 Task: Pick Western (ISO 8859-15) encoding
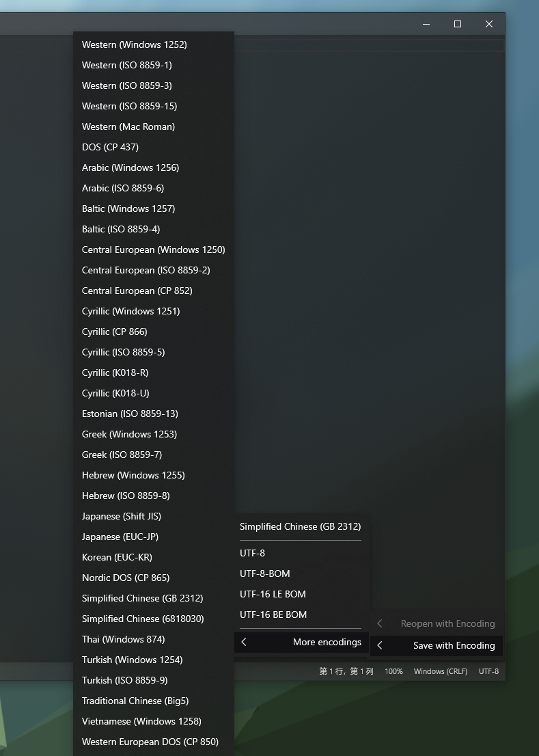[154, 106]
